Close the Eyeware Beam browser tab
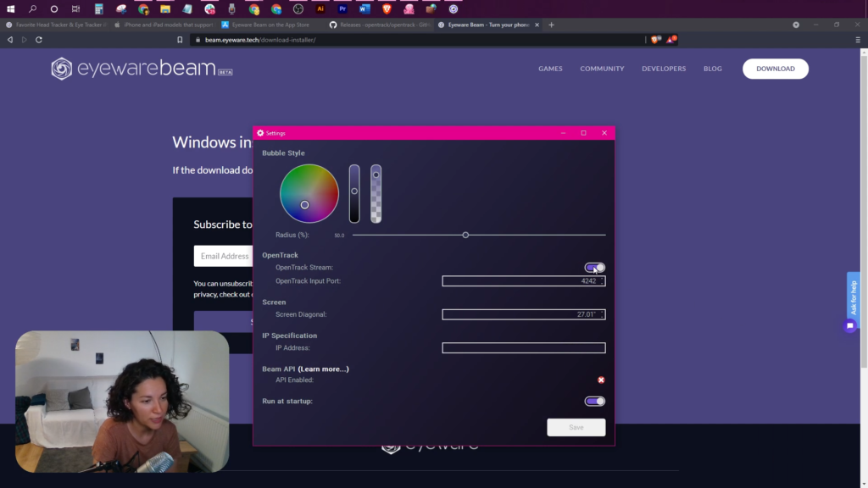Viewport: 868px width, 488px height. [x=537, y=25]
